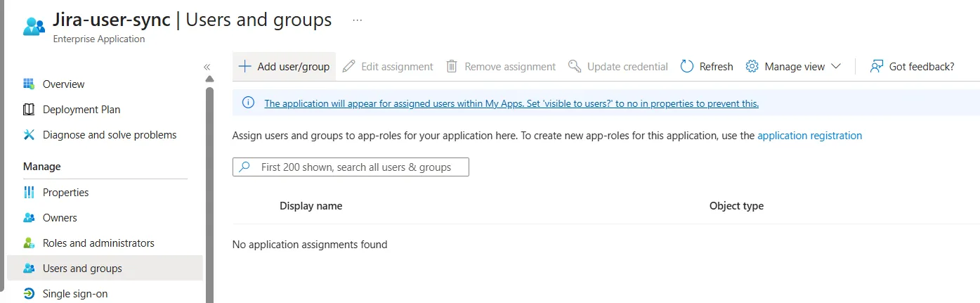
Task: Click the plus icon for Add user/group
Action: click(x=244, y=67)
